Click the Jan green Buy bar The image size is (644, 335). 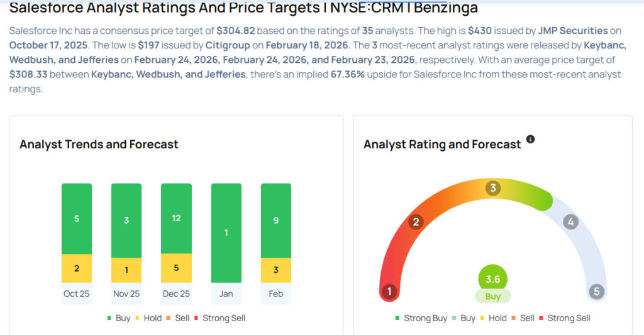coord(226,233)
